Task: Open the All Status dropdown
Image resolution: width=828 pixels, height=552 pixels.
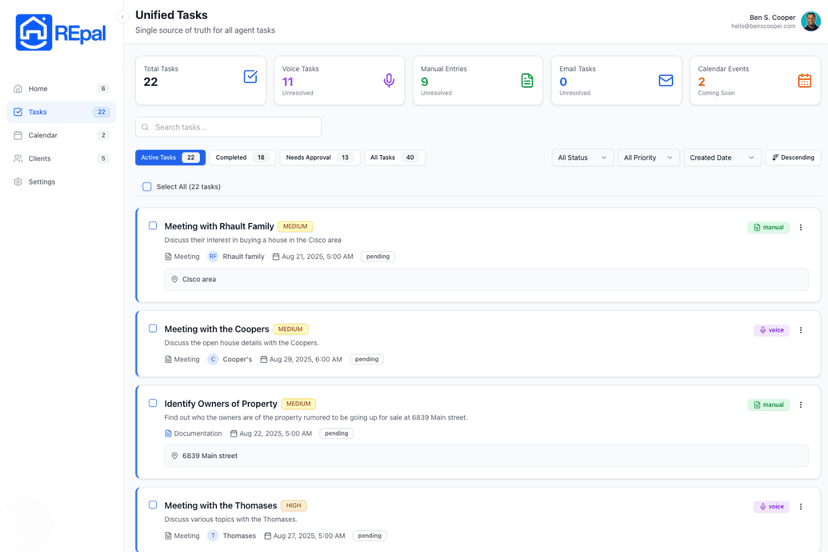Action: tap(582, 158)
